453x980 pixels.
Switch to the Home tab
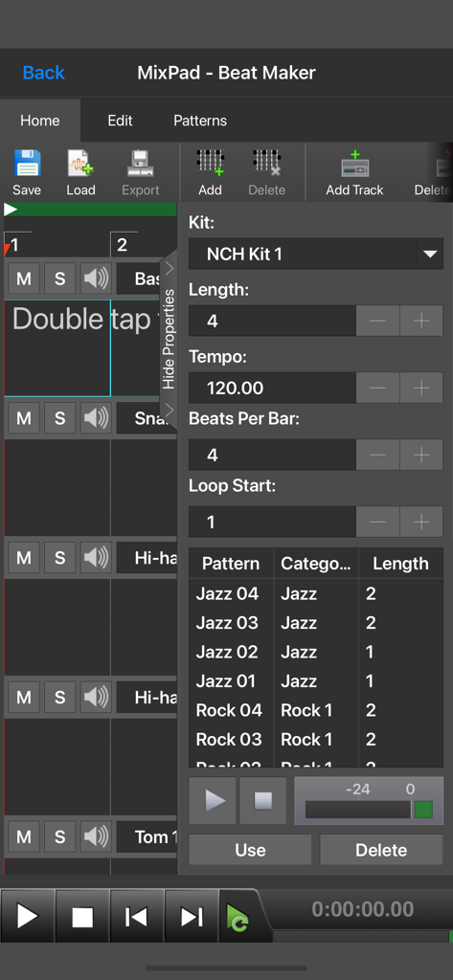[40, 121]
